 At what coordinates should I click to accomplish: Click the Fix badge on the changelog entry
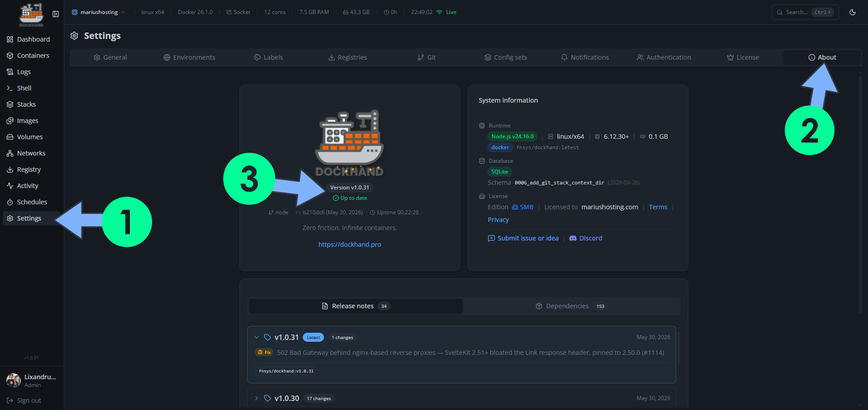click(264, 353)
